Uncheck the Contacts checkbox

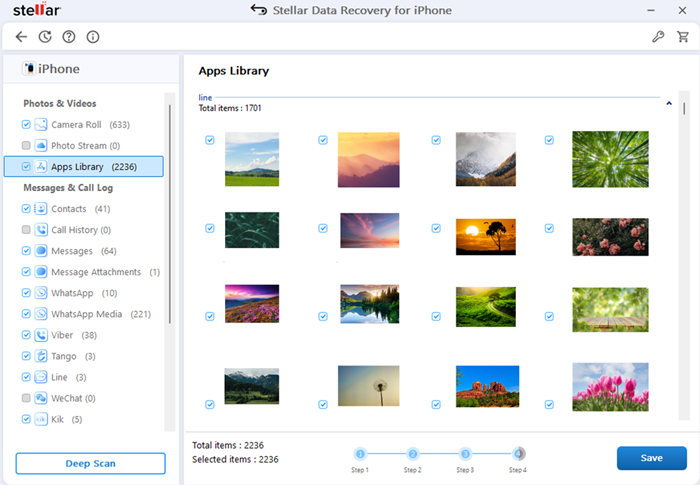26,209
